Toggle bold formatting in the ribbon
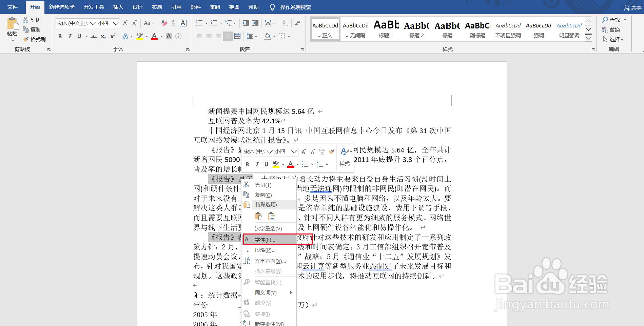This screenshot has width=644, height=326. coord(60,36)
